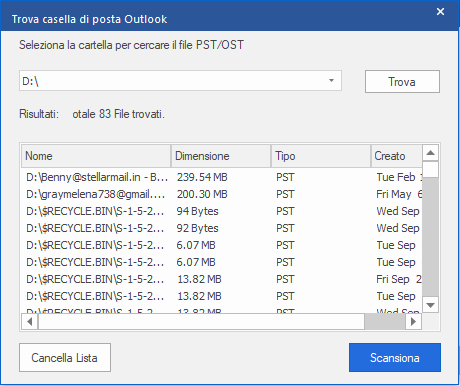
Task: Click the horizontal scrollbar right arrow
Action: coord(413,322)
